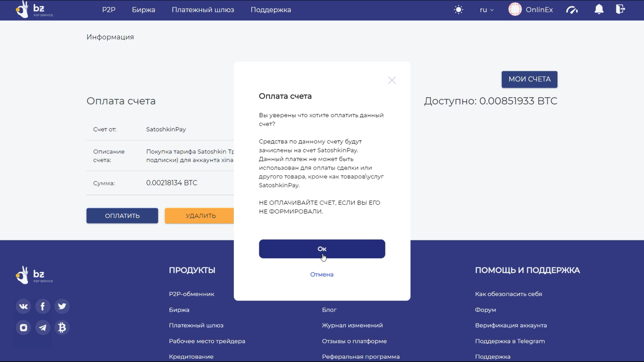644x362 pixels.
Task: Open the Telegram social icon
Action: 43,328
